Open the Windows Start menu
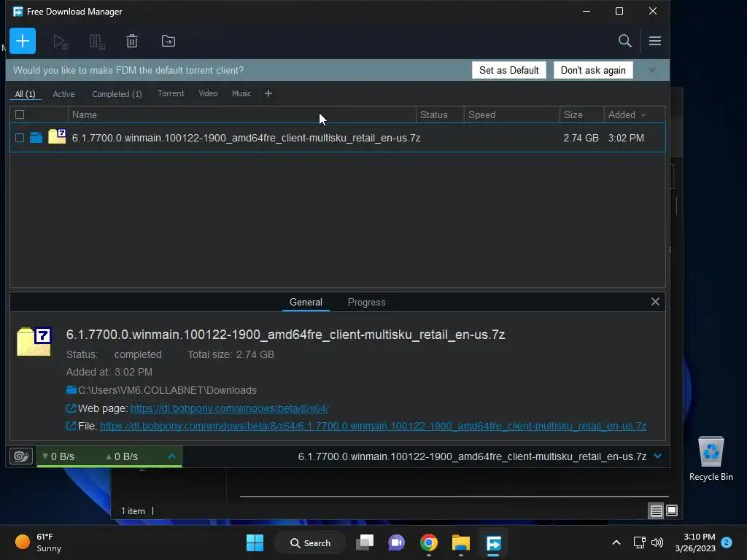The image size is (747, 560). click(255, 542)
